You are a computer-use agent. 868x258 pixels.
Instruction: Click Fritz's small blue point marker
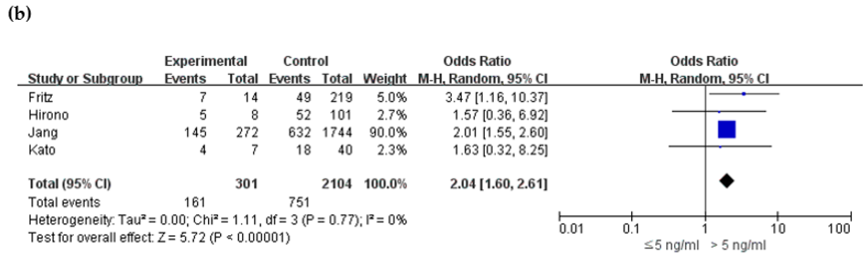[x=744, y=94]
